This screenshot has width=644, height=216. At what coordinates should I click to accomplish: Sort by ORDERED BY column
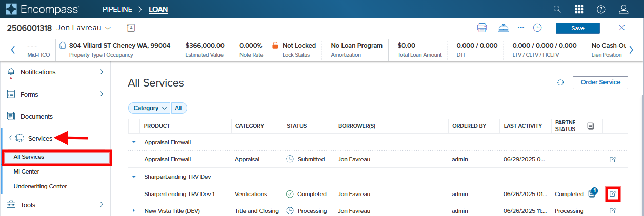click(x=469, y=126)
